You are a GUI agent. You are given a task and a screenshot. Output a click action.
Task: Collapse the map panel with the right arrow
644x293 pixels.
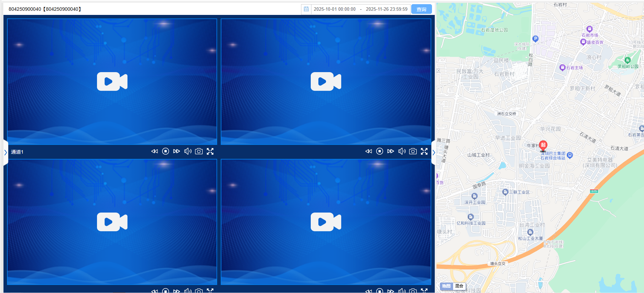(x=433, y=152)
